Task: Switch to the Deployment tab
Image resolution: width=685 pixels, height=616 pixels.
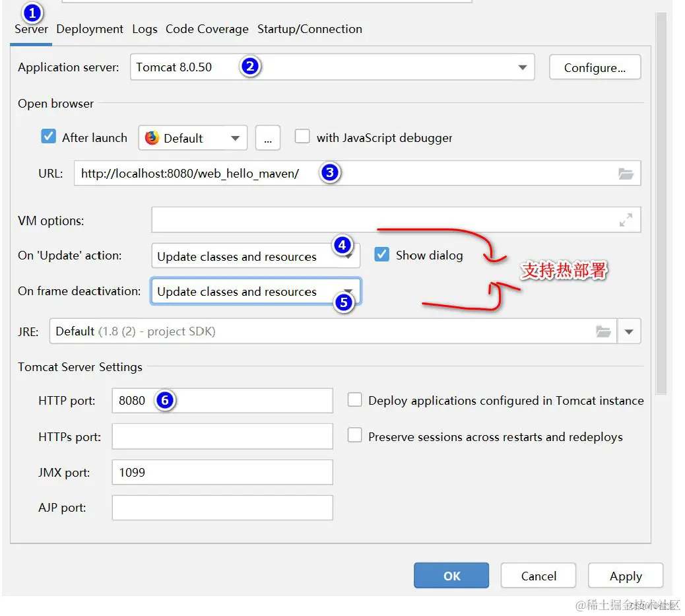Action: pos(90,29)
